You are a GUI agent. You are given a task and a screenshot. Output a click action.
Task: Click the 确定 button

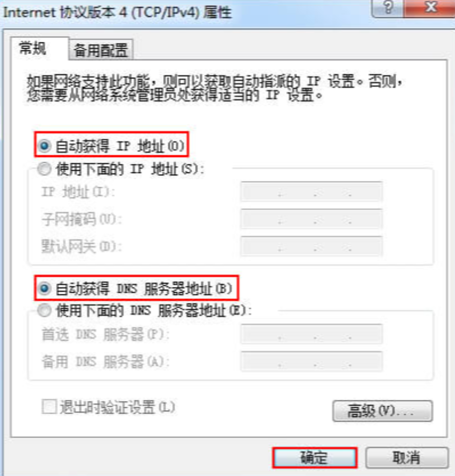315,458
